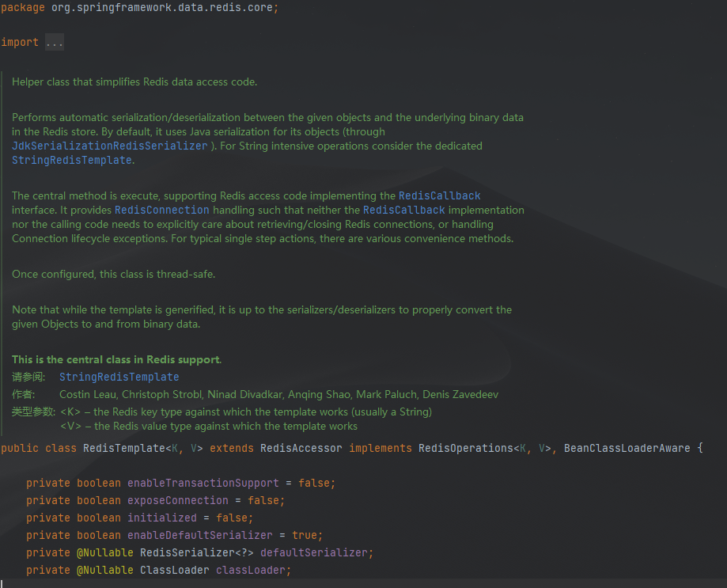Viewport: 727px width, 588px height.
Task: Click the enableDefaultSerializer field name
Action: tap(200, 536)
